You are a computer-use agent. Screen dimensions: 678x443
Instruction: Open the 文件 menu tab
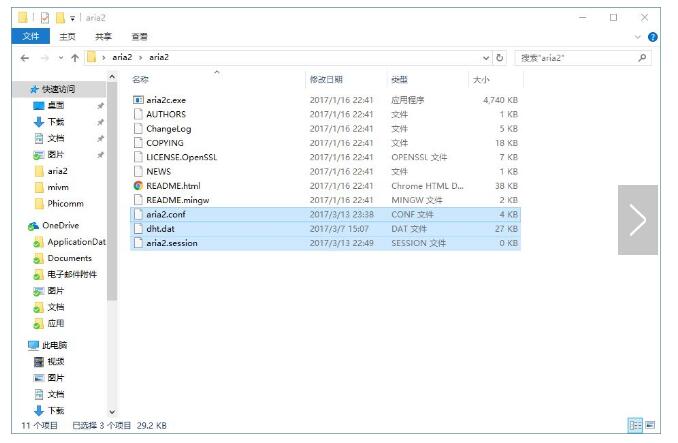[x=30, y=37]
